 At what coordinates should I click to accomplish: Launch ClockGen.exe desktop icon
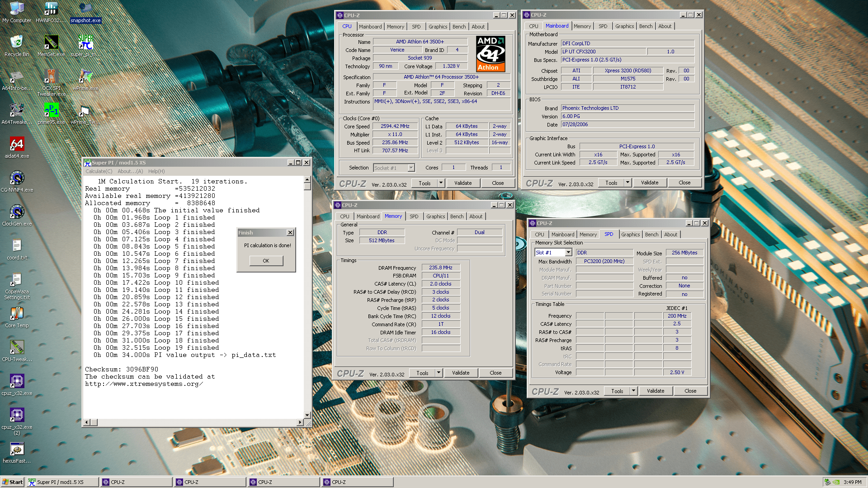pos(17,215)
